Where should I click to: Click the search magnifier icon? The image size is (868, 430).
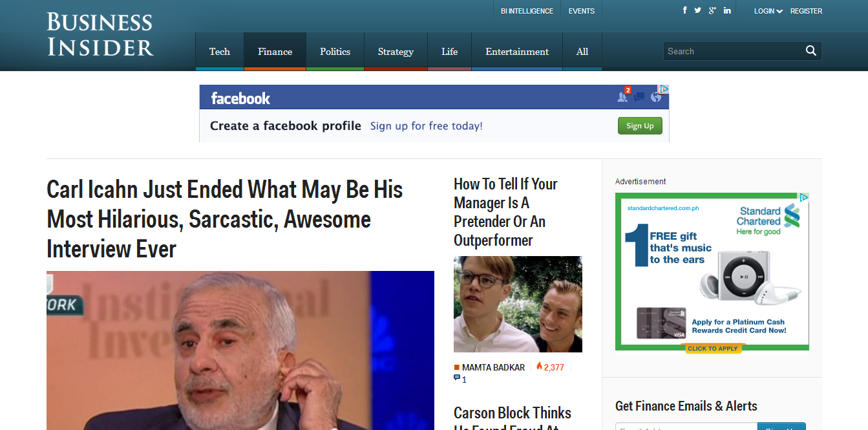811,50
